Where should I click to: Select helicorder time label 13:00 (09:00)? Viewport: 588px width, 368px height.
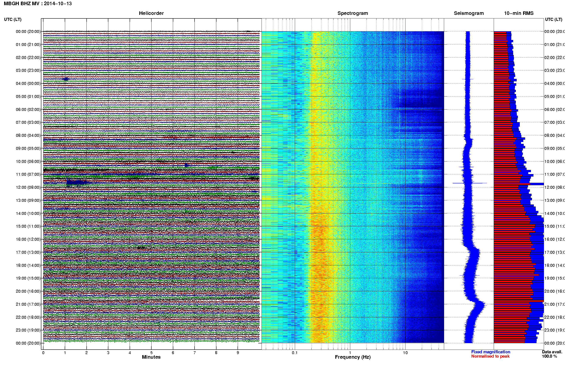click(x=28, y=201)
